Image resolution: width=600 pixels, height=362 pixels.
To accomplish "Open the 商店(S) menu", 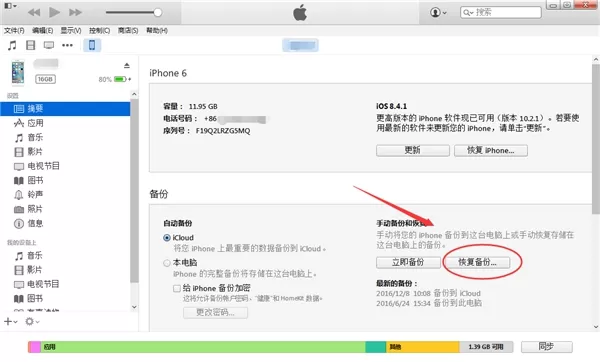I will pos(128,31).
